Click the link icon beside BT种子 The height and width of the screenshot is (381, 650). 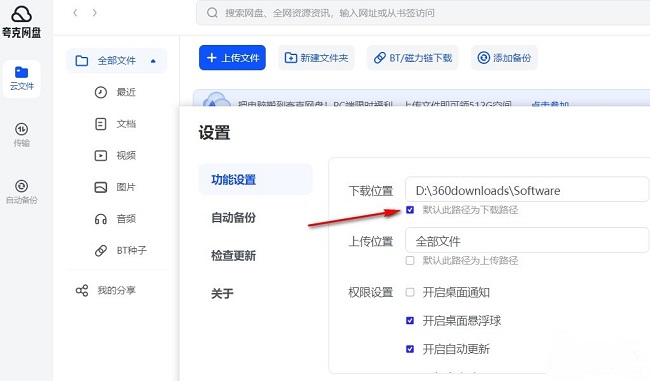click(x=101, y=250)
